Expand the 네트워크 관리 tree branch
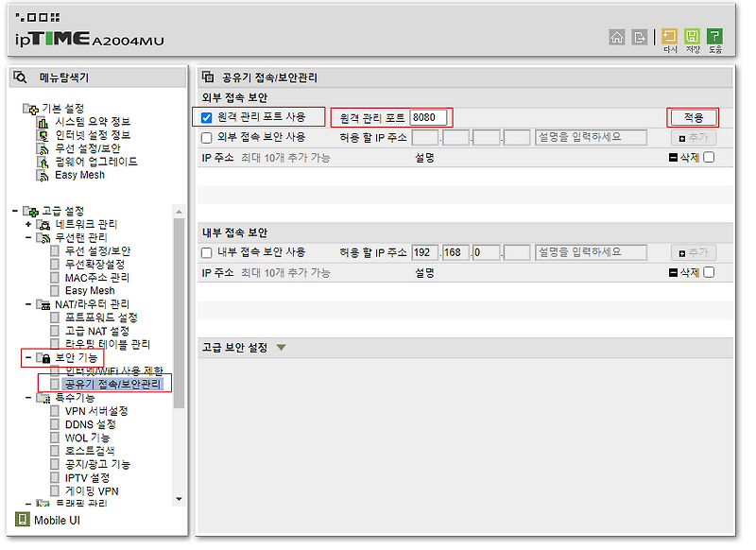The height and width of the screenshot is (550, 756). (x=27, y=224)
